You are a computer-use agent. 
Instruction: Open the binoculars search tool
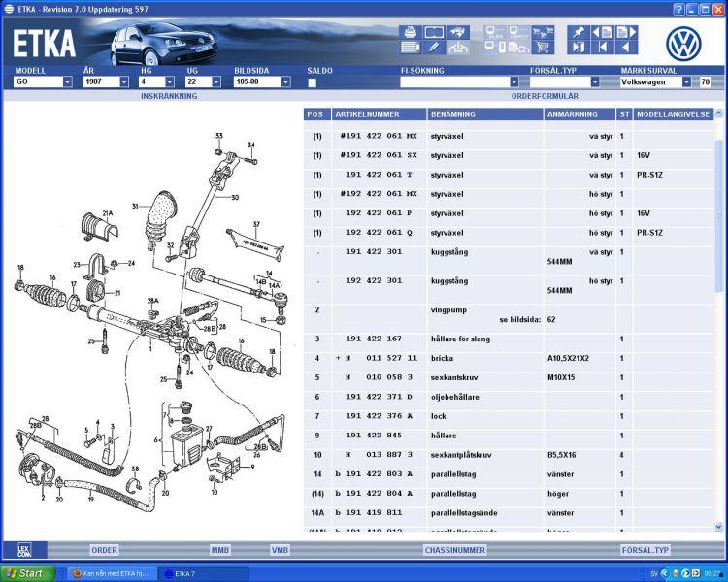(457, 32)
